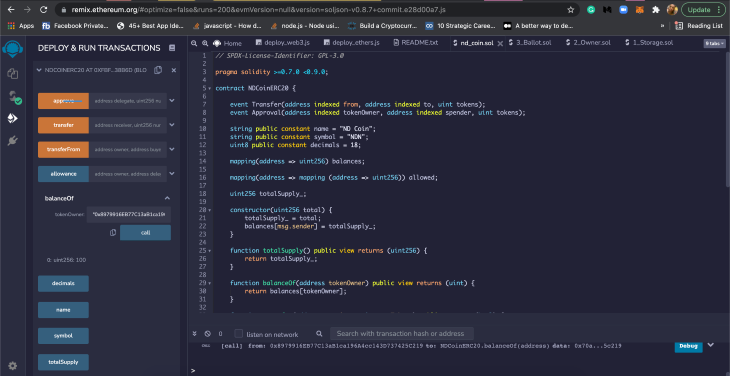730x376 pixels.
Task: Collapse the NDCOINERC20 deployed contract
Action: (x=39, y=70)
